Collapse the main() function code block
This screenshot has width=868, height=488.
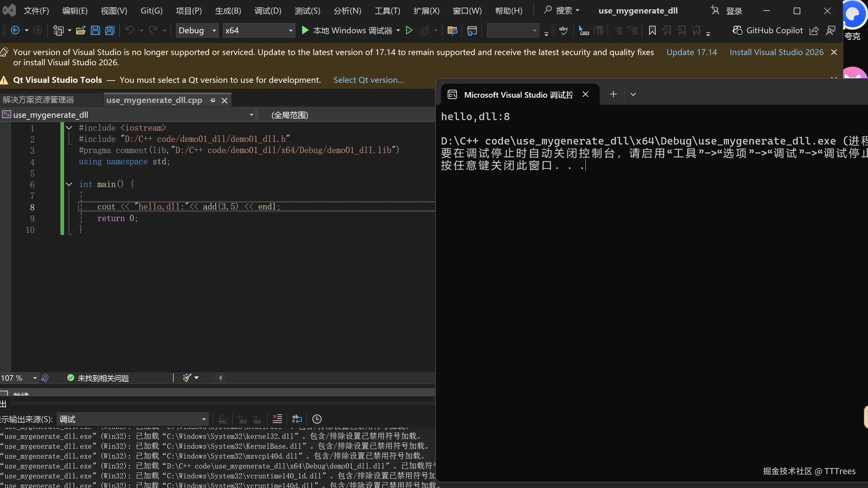pyautogui.click(x=69, y=184)
